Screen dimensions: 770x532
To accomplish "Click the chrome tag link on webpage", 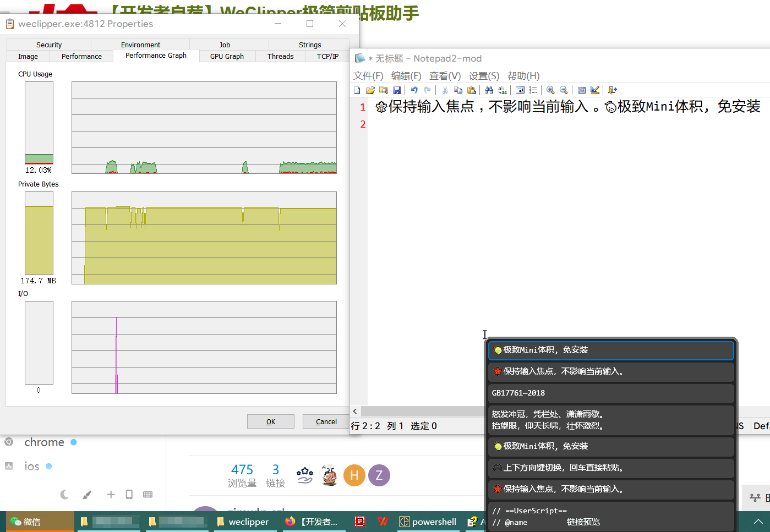I will click(44, 442).
